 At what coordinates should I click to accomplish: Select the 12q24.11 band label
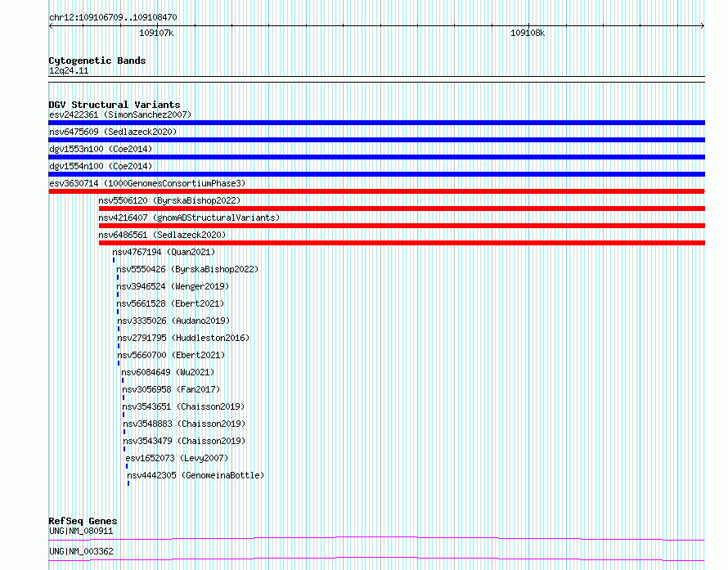click(69, 70)
